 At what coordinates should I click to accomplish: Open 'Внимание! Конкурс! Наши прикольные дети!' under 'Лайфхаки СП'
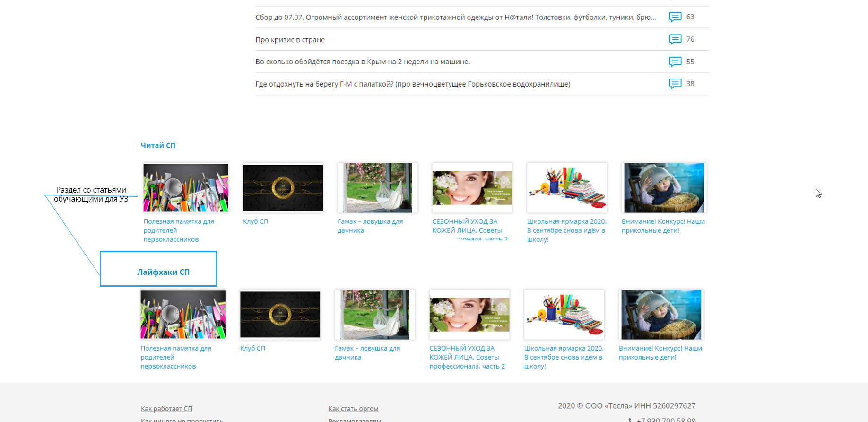[x=660, y=353]
